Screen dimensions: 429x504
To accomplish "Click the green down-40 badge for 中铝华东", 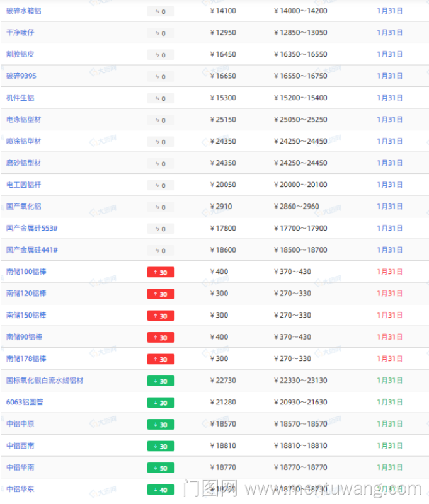I will pyautogui.click(x=161, y=490).
